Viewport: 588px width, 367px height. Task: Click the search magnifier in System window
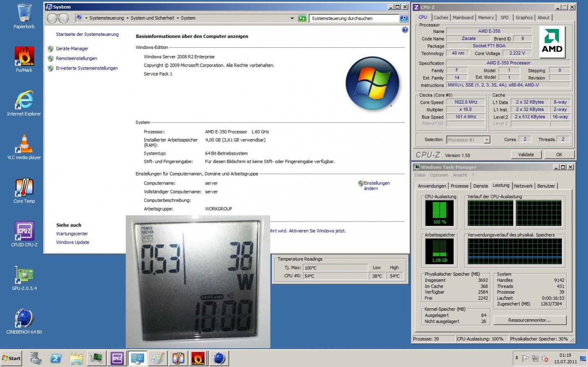pos(404,18)
